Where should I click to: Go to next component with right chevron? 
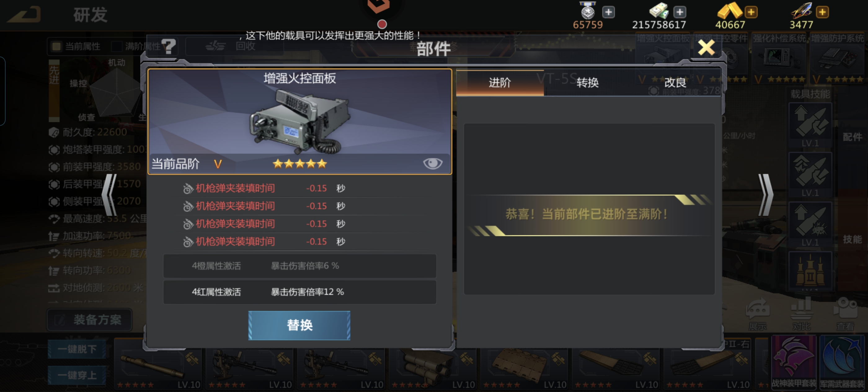766,195
